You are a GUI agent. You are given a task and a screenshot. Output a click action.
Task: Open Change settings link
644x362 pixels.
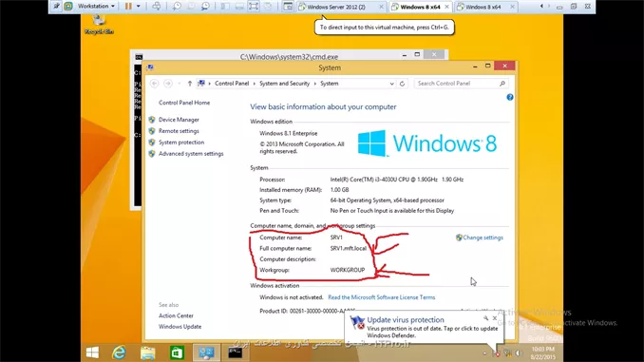pos(483,238)
